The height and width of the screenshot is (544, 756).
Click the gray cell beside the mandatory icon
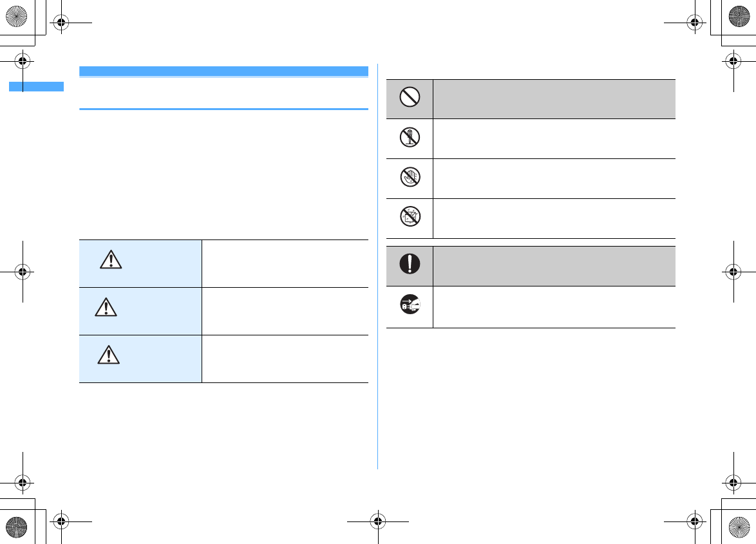coord(554,265)
